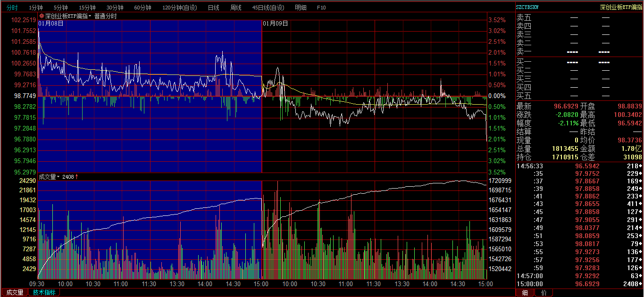Switch to the 日线 daily chart
This screenshot has width=644, height=297.
[x=213, y=8]
